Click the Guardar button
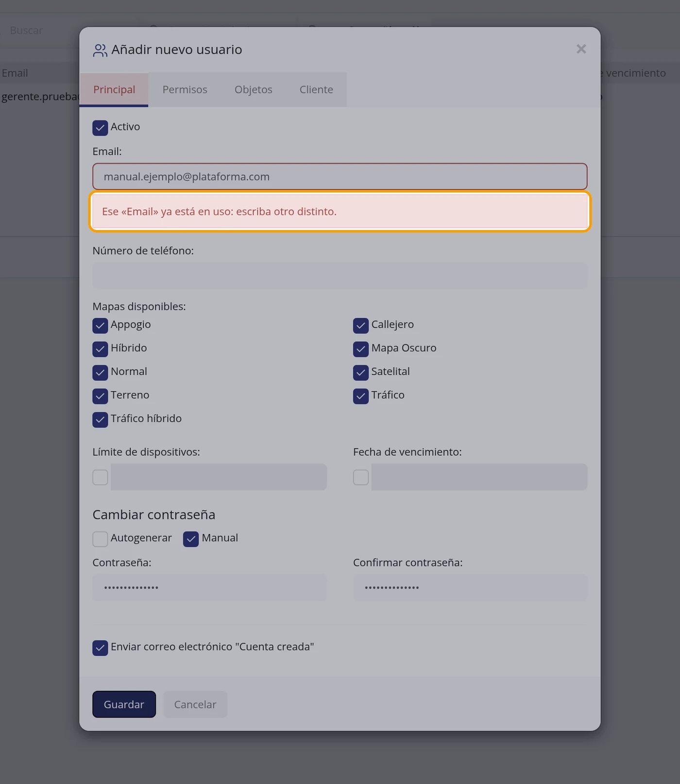 pos(124,704)
